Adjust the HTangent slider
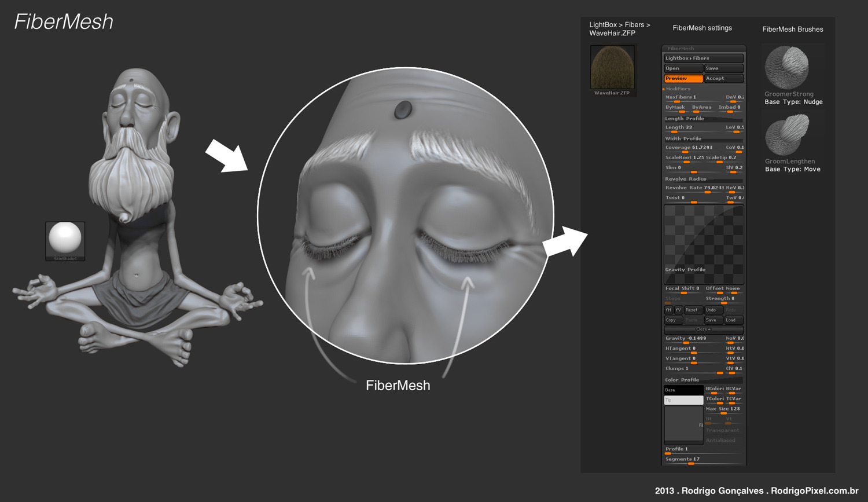Image resolution: width=868 pixels, height=502 pixels. pyautogui.click(x=693, y=349)
